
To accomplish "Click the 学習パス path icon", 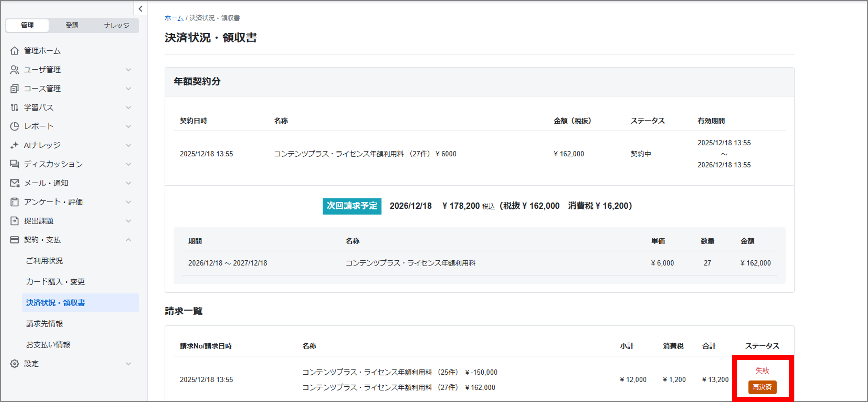I will pyautogui.click(x=14, y=107).
